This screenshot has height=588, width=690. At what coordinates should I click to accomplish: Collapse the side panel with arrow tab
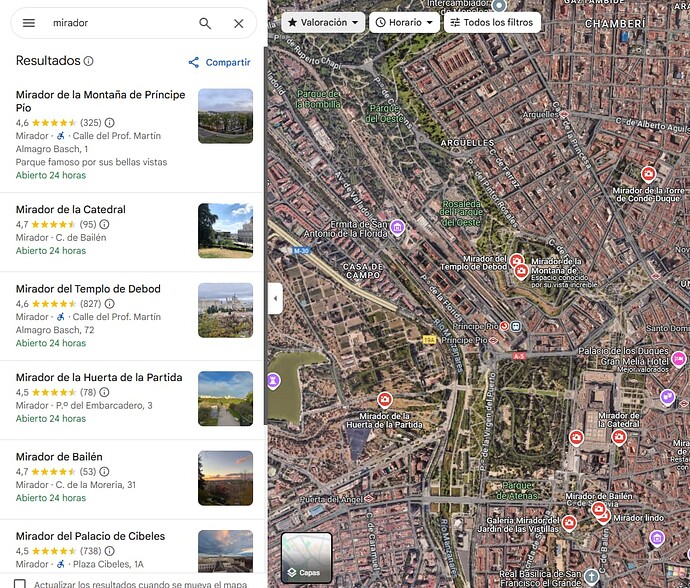pos(275,298)
